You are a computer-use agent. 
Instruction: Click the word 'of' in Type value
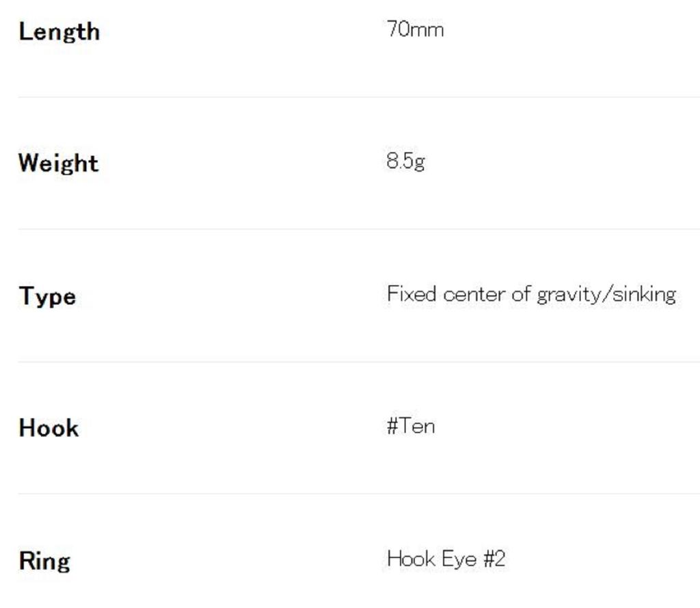521,294
